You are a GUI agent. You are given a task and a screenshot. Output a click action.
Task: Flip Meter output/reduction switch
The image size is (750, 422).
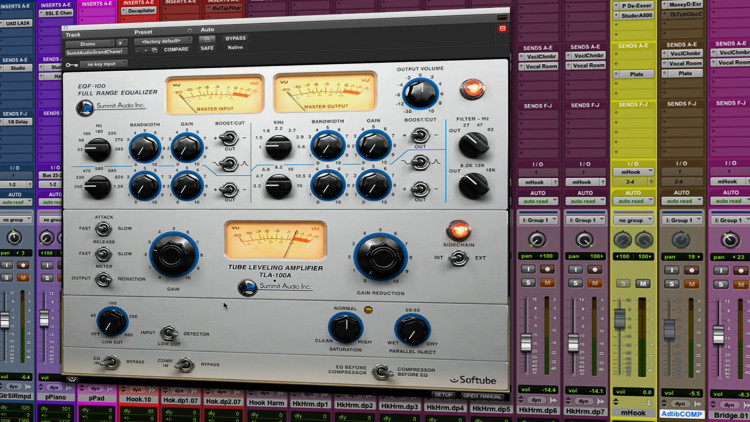point(103,279)
